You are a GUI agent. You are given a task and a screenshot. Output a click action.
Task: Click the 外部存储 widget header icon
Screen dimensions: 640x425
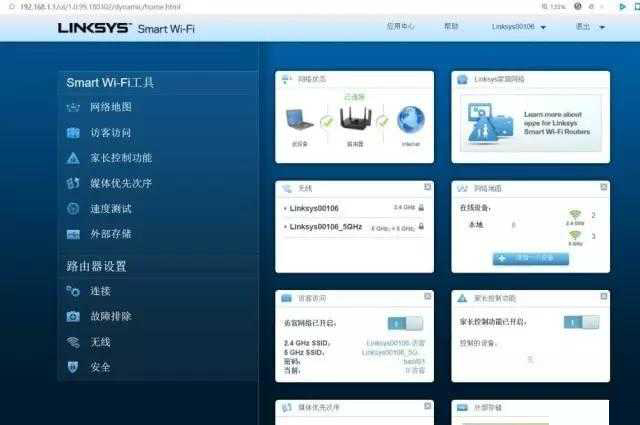point(462,407)
